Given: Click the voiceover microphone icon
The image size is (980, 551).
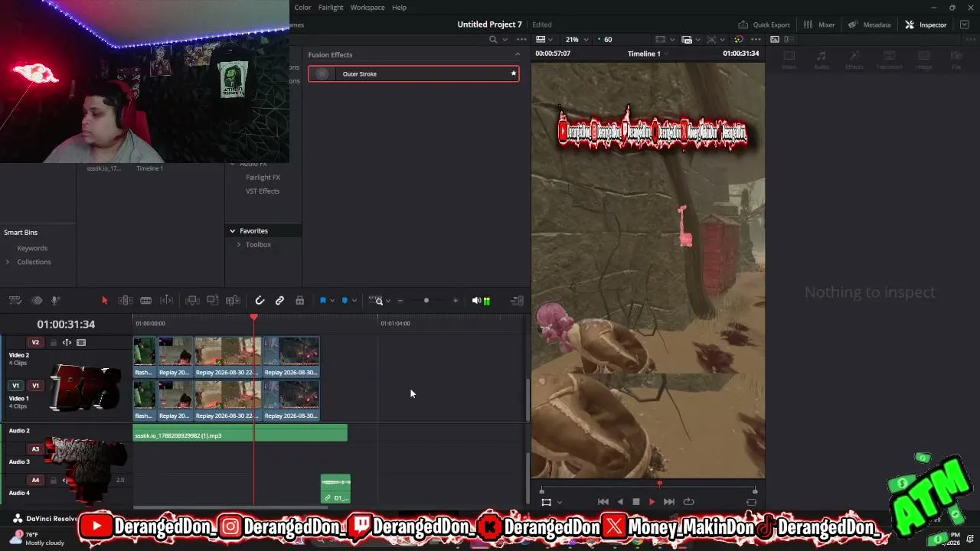Looking at the screenshot, I should pyautogui.click(x=55, y=301).
